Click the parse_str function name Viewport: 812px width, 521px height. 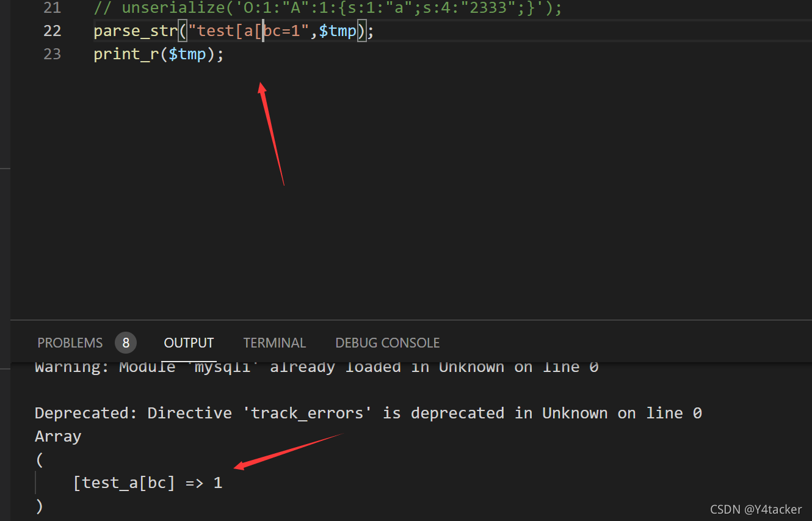(135, 31)
